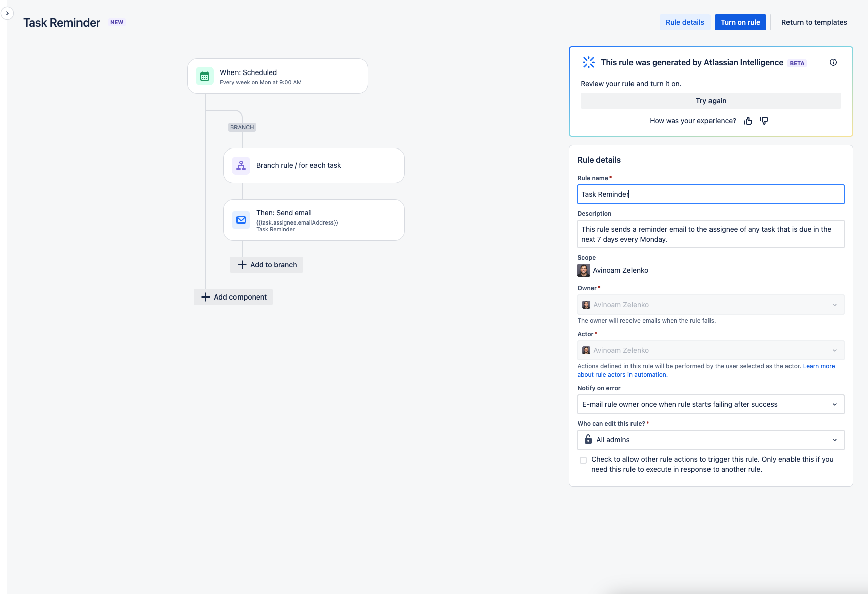
Task: Click the avatar in the Actor field
Action: [x=586, y=350]
